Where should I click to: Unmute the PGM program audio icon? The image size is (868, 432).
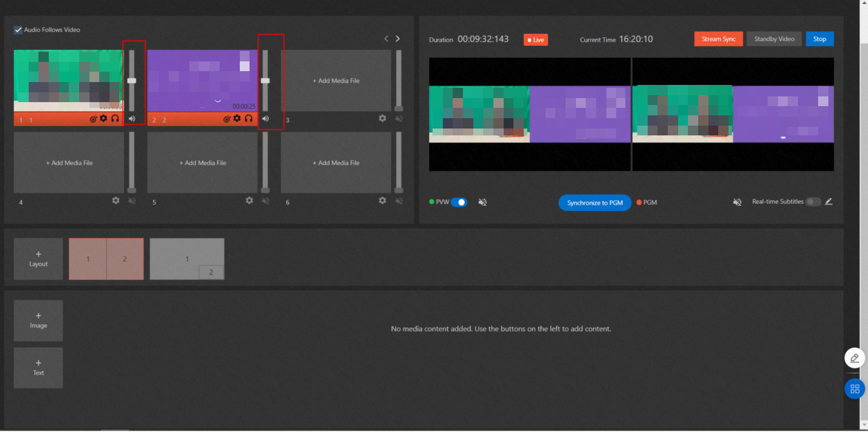click(x=737, y=203)
